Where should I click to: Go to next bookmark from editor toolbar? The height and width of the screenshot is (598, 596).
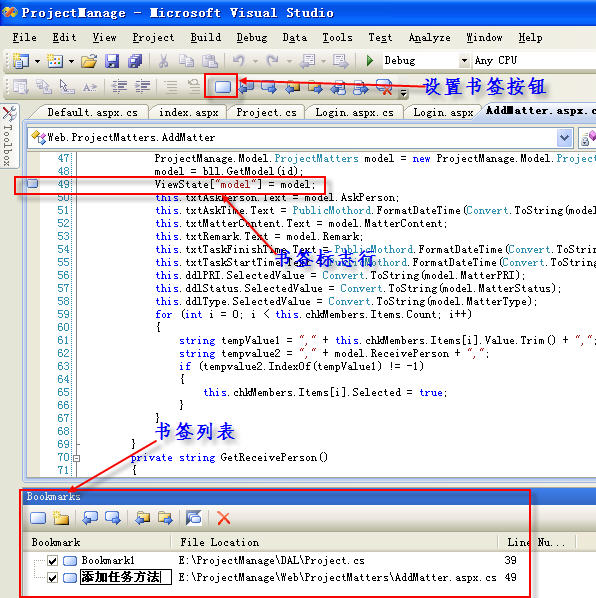click(269, 87)
